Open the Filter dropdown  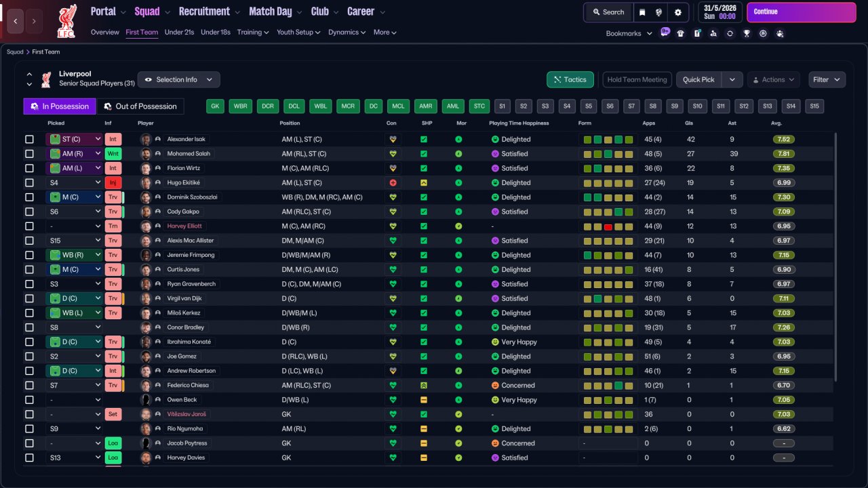(827, 80)
